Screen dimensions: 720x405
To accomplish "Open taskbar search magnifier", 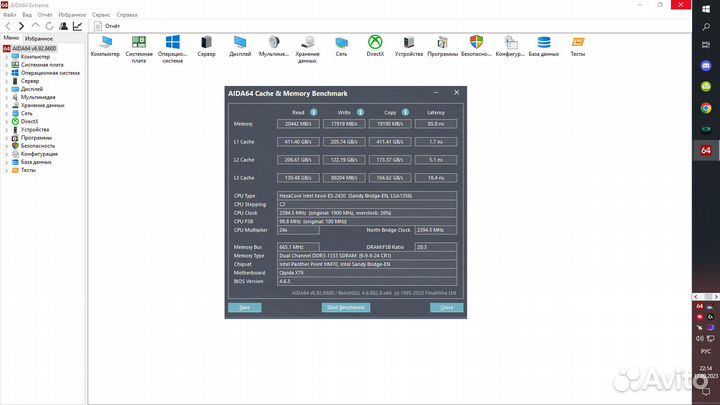I will coord(706,27).
